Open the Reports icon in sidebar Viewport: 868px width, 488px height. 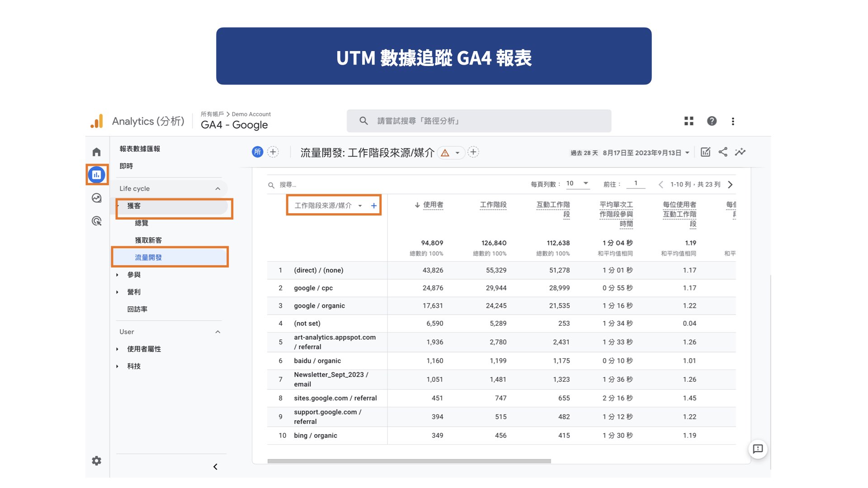point(97,174)
